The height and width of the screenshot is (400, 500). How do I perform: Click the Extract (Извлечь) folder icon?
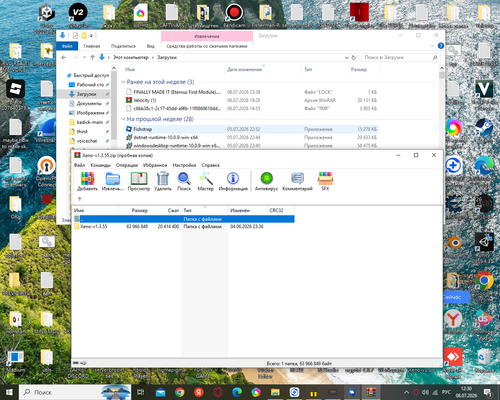[113, 179]
